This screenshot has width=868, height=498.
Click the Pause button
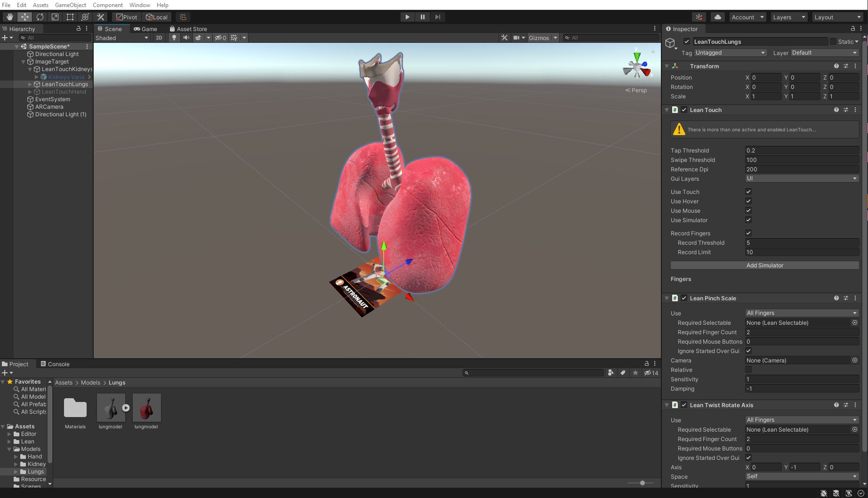422,17
